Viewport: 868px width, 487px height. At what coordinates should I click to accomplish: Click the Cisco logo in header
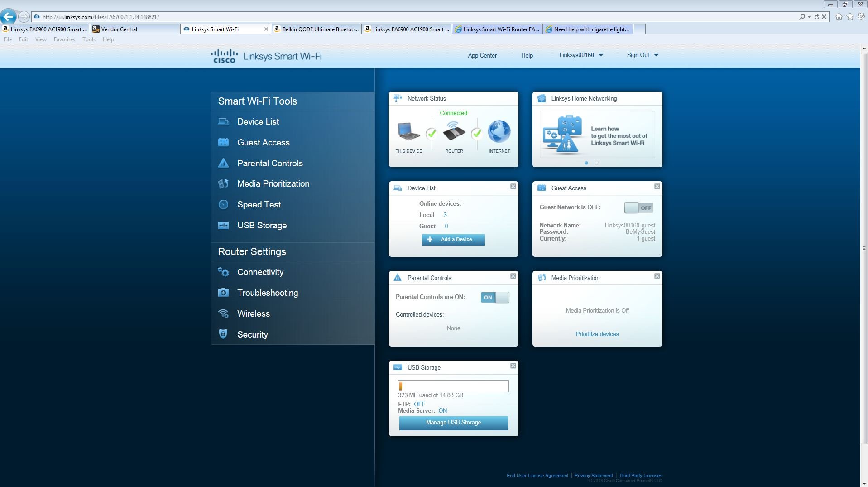point(224,56)
